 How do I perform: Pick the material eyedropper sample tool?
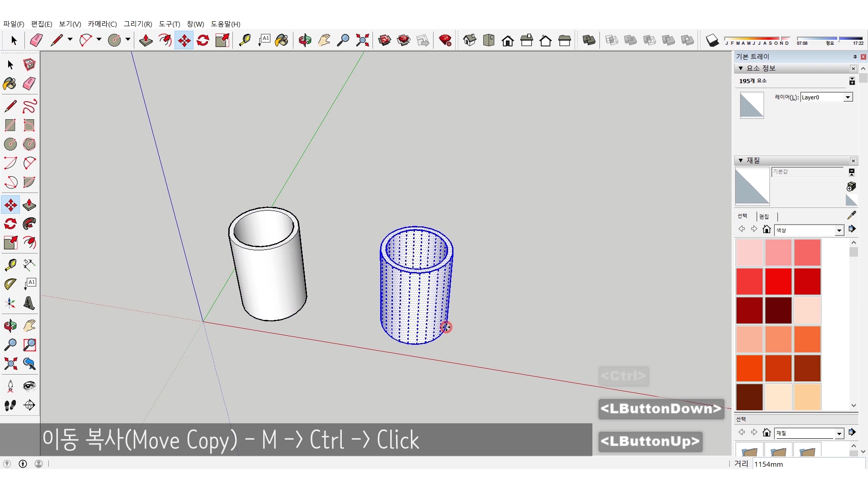coord(852,216)
